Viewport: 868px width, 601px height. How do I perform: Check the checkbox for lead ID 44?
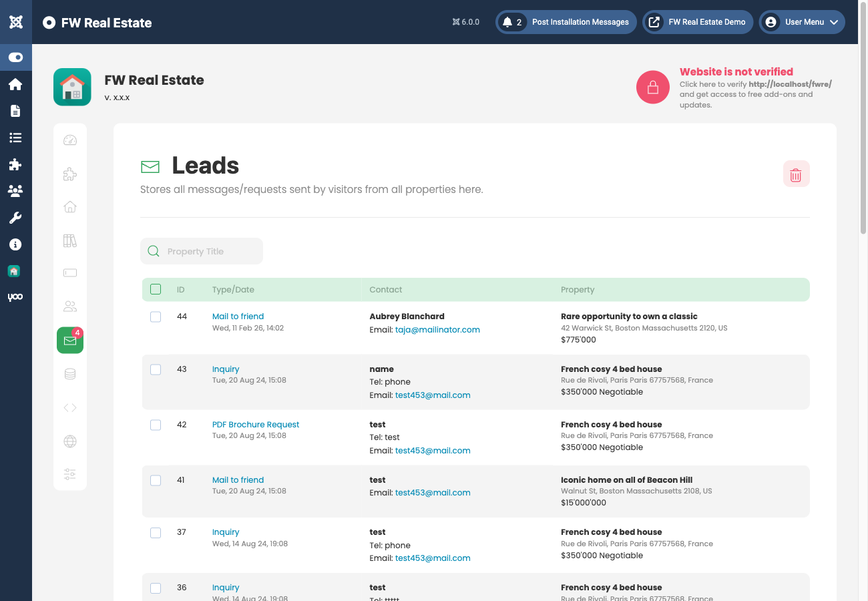click(x=156, y=317)
